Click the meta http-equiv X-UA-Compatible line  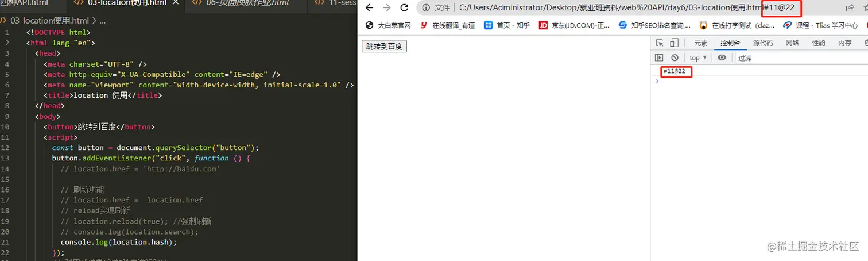162,74
